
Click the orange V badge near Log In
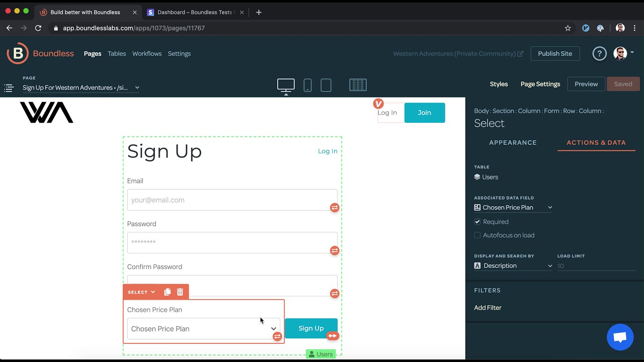pyautogui.click(x=378, y=104)
